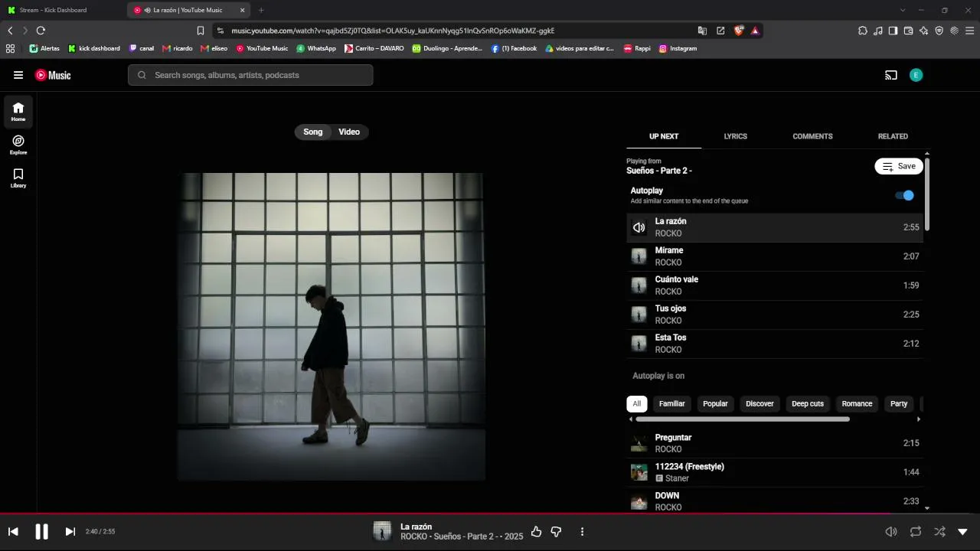Open a new browser tab
This screenshot has height=551, width=980.
coord(261,10)
